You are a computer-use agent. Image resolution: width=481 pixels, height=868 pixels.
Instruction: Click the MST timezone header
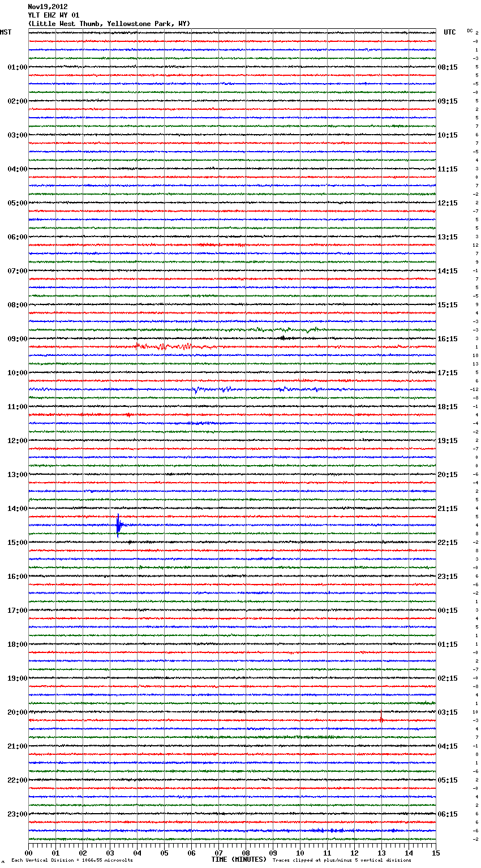pyautogui.click(x=6, y=32)
